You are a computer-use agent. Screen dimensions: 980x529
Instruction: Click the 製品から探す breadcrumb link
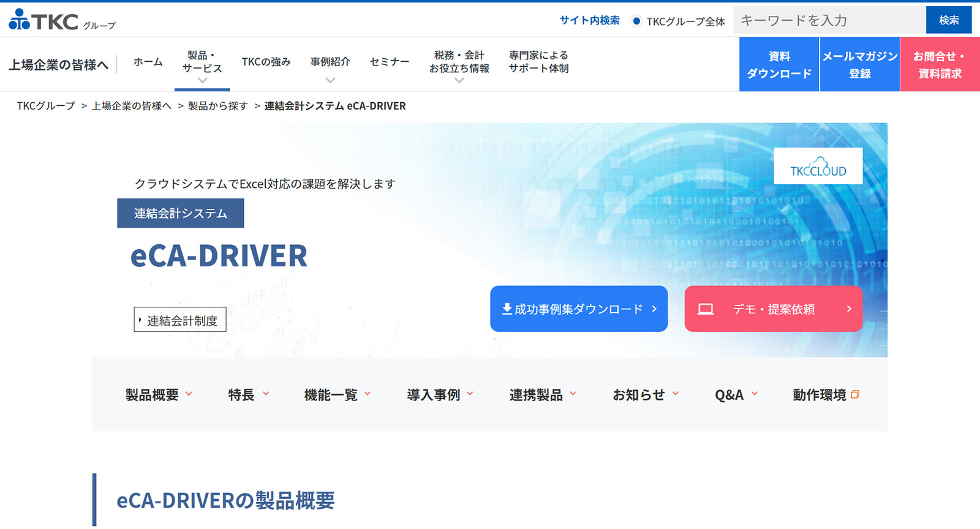(218, 106)
